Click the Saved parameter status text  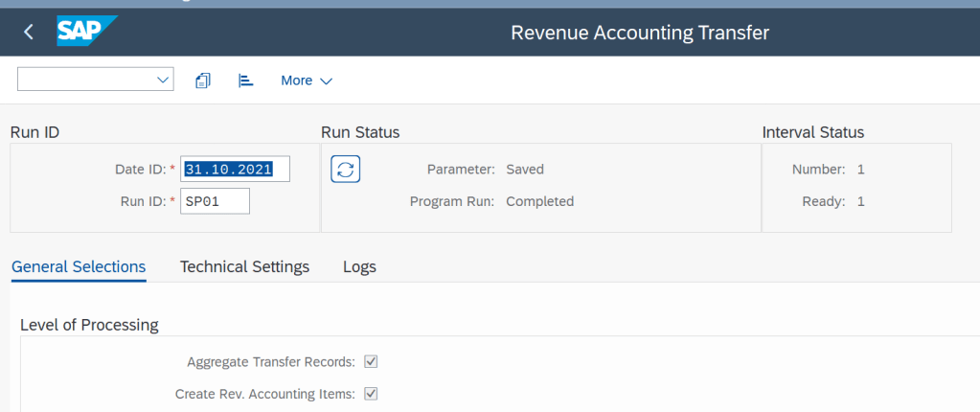click(525, 170)
